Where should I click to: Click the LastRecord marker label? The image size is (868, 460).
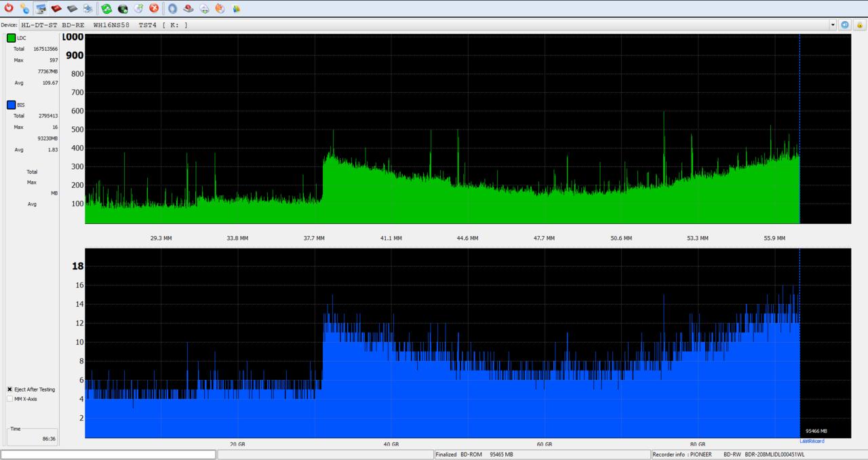[812, 442]
